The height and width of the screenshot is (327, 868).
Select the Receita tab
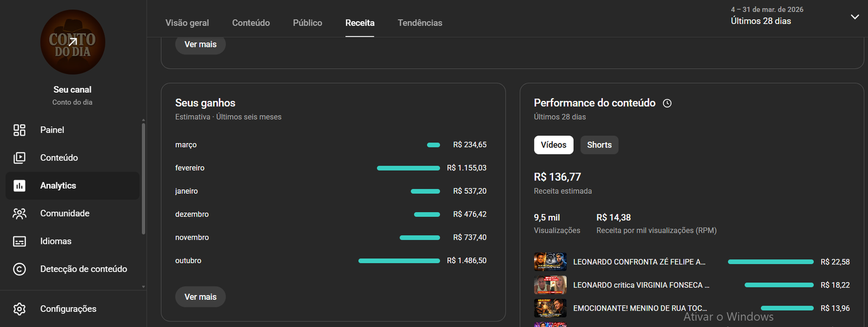pyautogui.click(x=360, y=23)
